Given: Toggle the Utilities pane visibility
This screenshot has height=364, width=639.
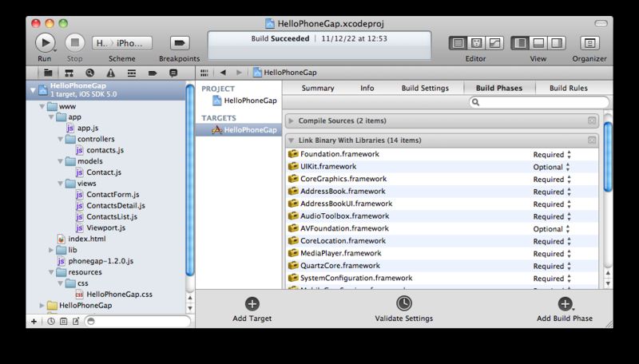Looking at the screenshot, I should click(556, 43).
